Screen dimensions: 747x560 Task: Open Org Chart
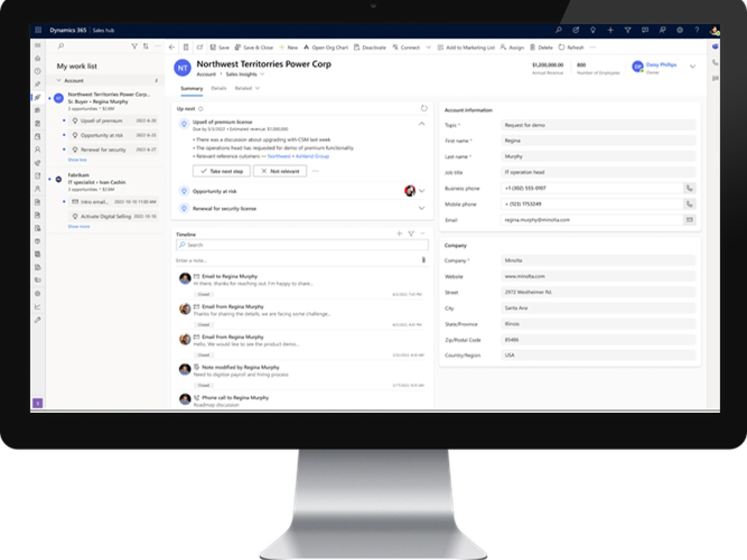click(x=326, y=47)
